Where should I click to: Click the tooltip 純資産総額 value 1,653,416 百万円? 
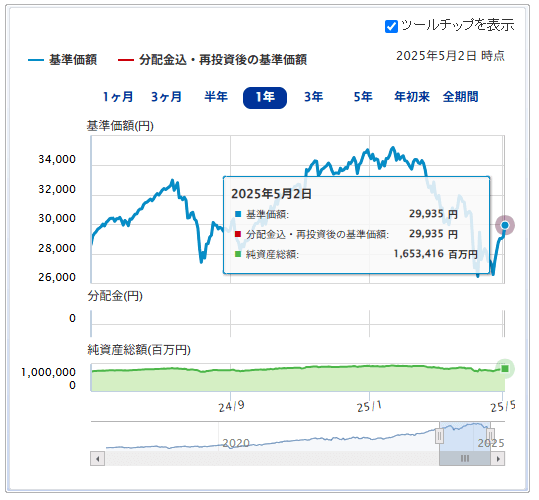[x=436, y=254]
